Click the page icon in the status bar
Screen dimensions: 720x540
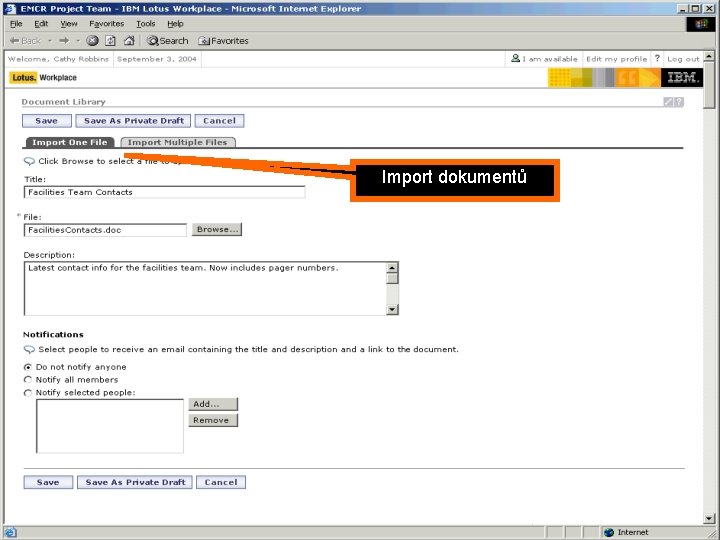(x=10, y=532)
